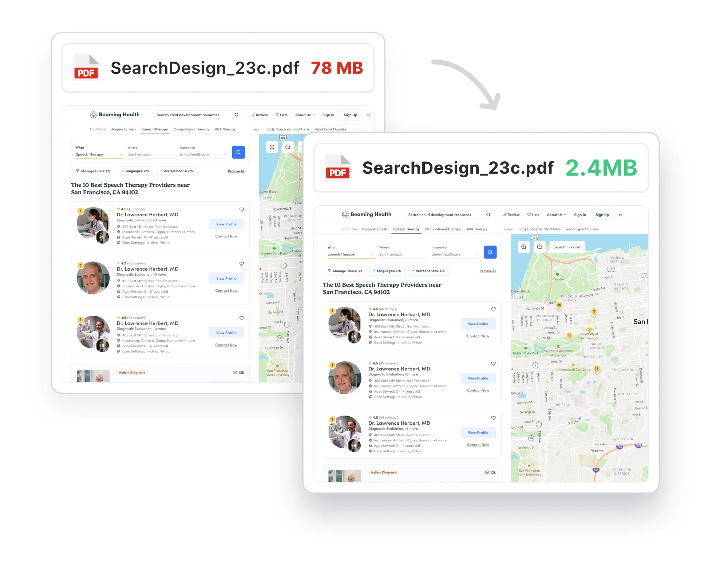
Task: Click the green PDF file icon
Action: tap(337, 168)
